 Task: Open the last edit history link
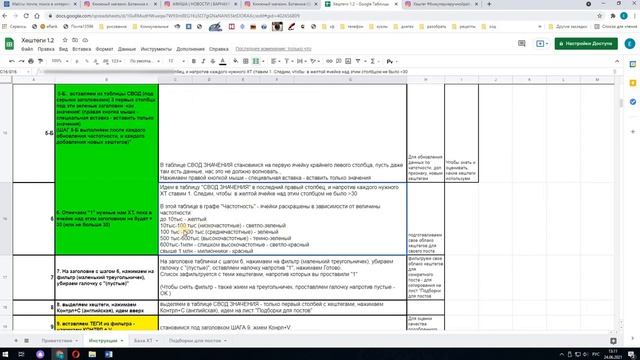click(273, 49)
